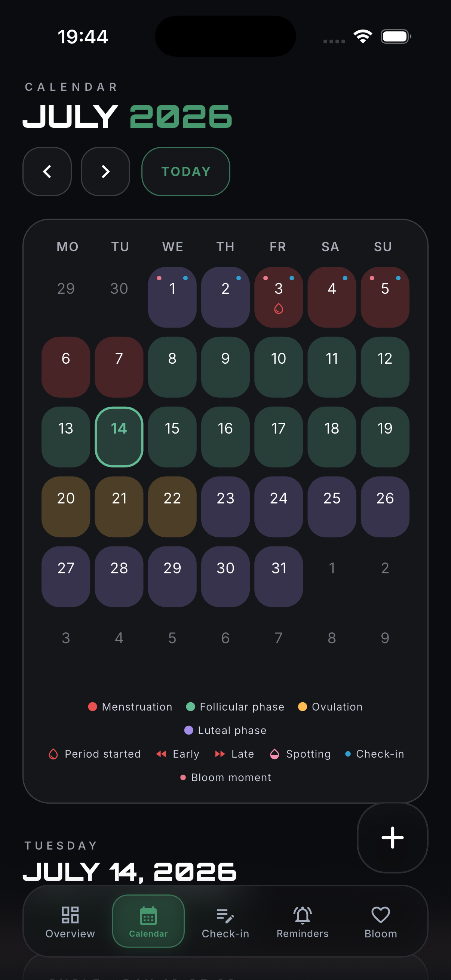Open the Overview tab icon
The image size is (451, 980).
coord(70,915)
